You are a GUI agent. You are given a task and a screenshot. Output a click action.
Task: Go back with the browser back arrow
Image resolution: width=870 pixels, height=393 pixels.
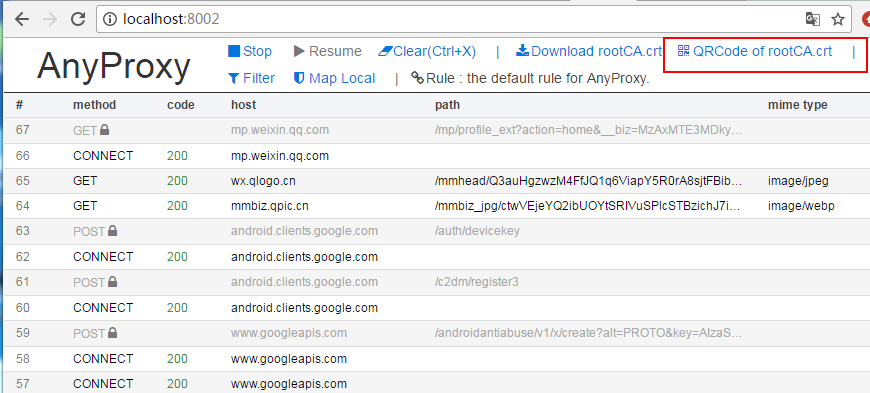click(x=21, y=19)
